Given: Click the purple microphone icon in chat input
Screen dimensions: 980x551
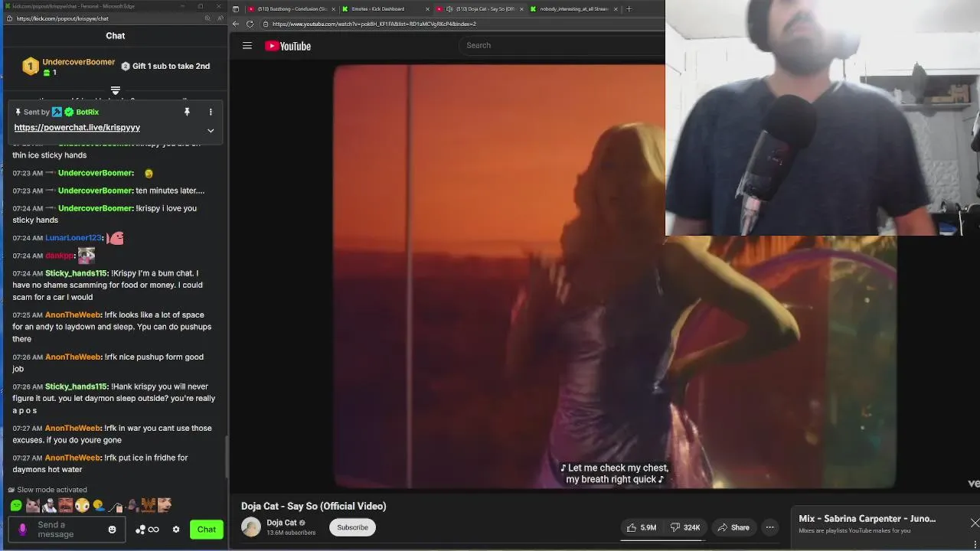Looking at the screenshot, I should (22, 530).
